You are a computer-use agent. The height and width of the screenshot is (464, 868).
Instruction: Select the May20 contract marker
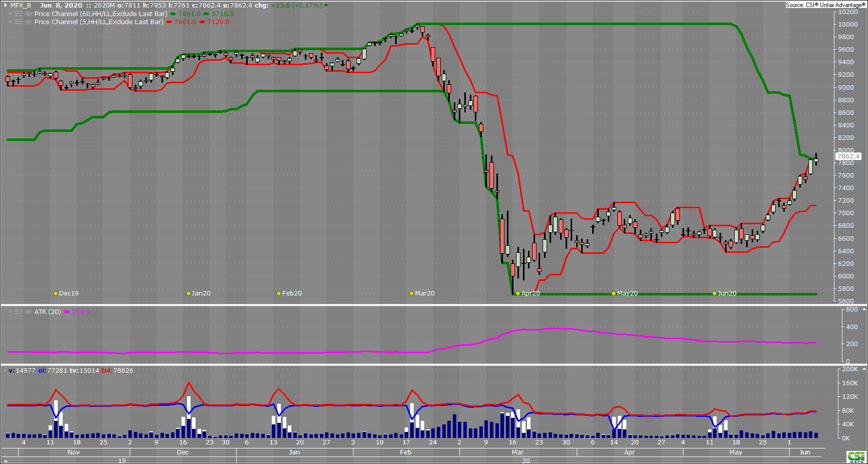coord(614,293)
